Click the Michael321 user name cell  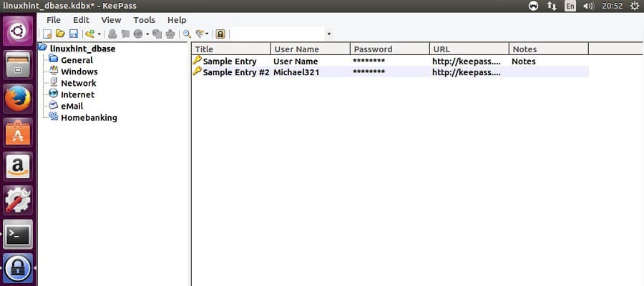(x=296, y=72)
